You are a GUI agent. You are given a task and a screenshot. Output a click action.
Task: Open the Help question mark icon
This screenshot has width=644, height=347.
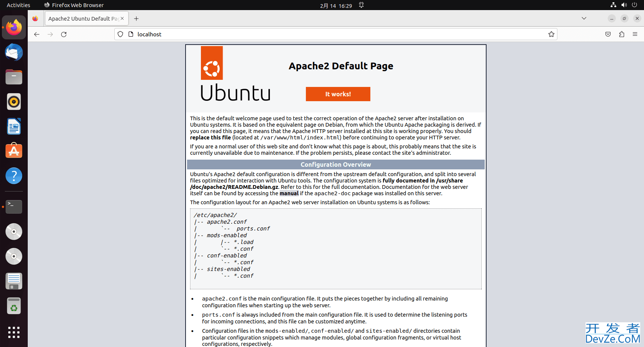(x=14, y=176)
